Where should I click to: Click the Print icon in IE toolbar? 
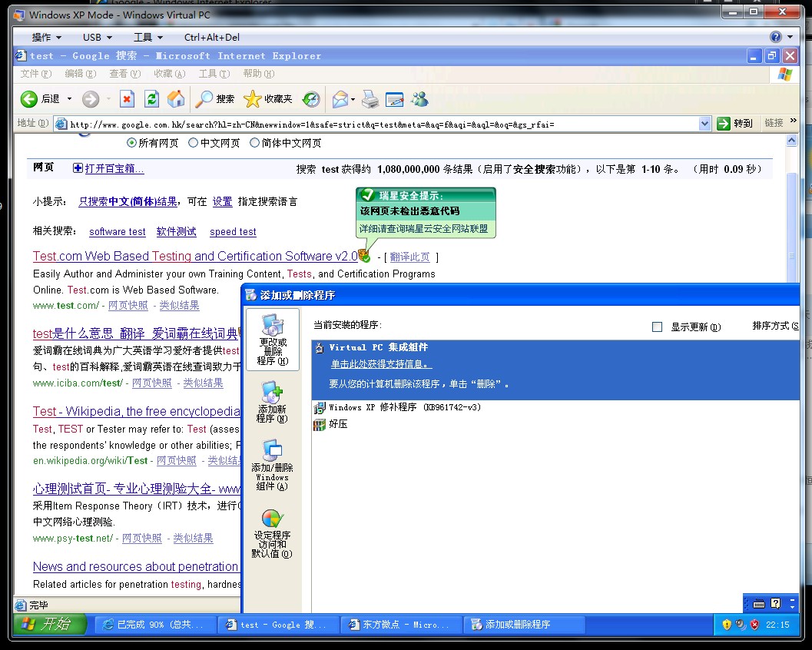370,99
